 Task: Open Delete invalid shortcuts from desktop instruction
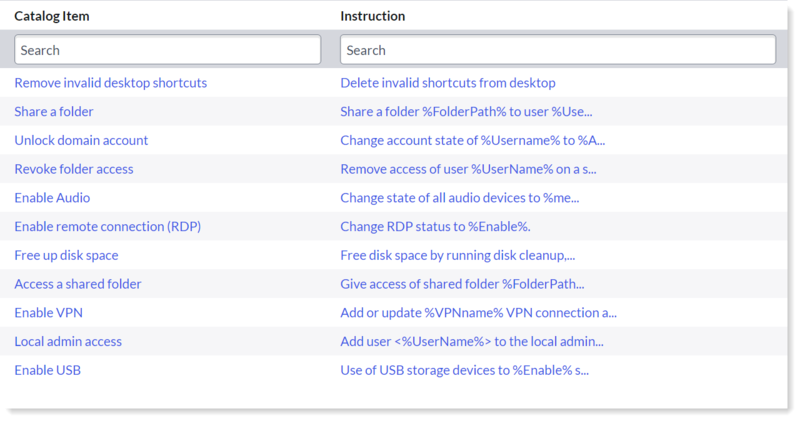point(448,83)
